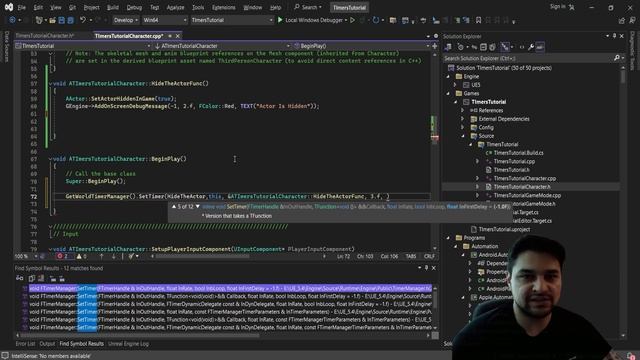Click Sign in at top right
Image resolution: width=640 pixels, height=360 pixels.
558,7
